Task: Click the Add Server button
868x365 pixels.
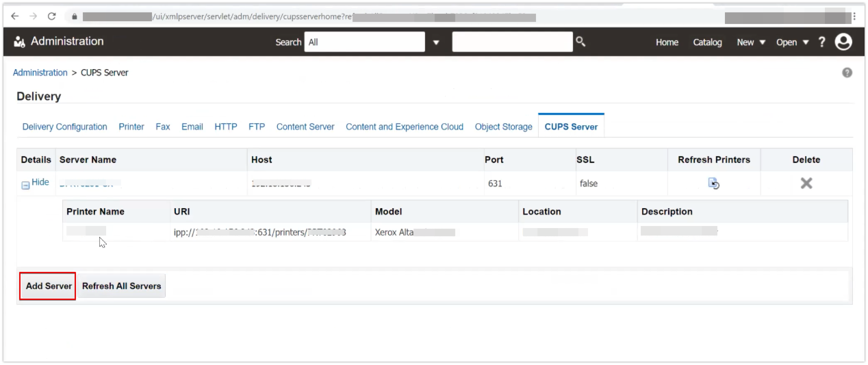Action: coord(49,286)
